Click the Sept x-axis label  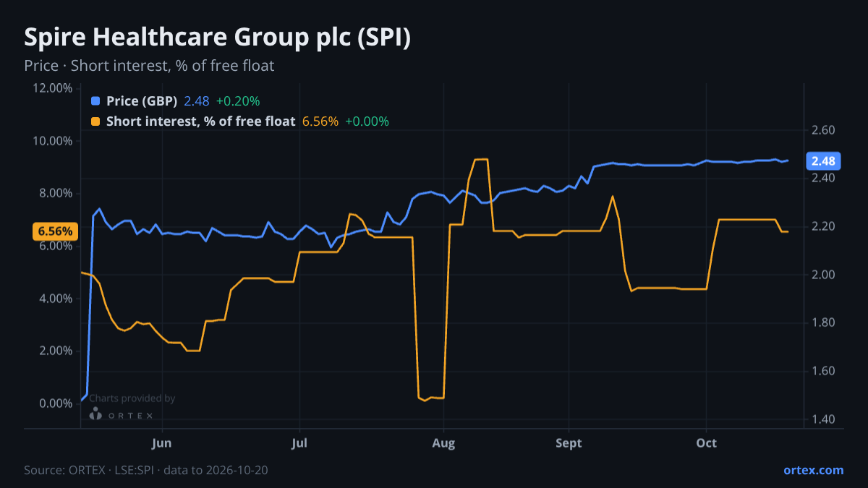pyautogui.click(x=569, y=442)
